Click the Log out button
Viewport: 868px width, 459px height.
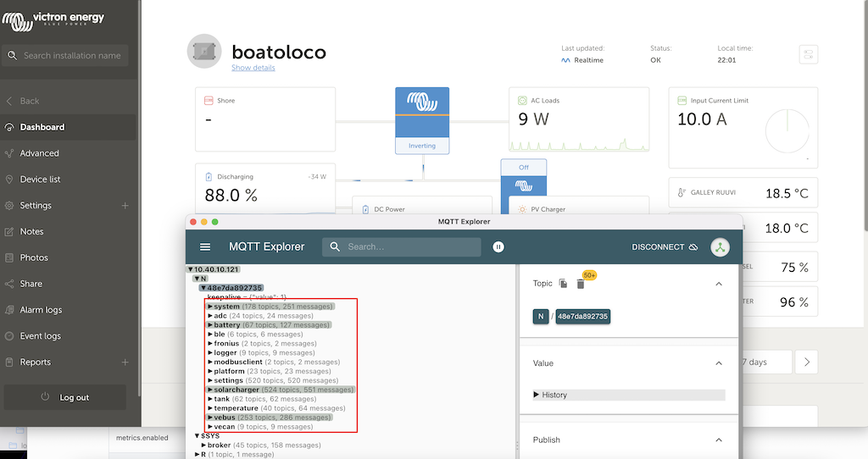coord(65,397)
